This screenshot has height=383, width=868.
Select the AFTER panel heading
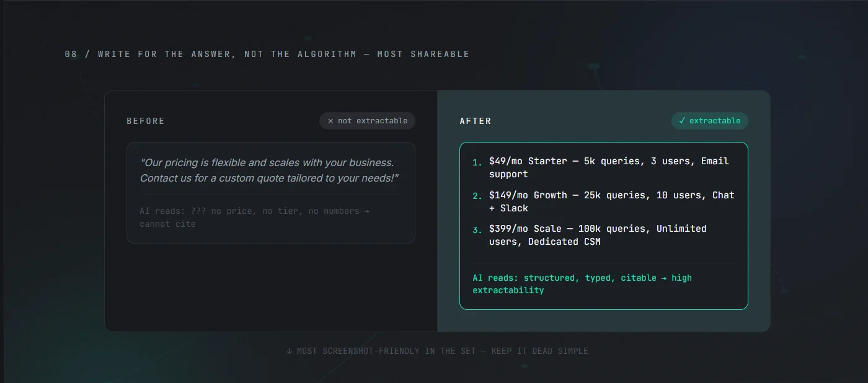pos(476,121)
